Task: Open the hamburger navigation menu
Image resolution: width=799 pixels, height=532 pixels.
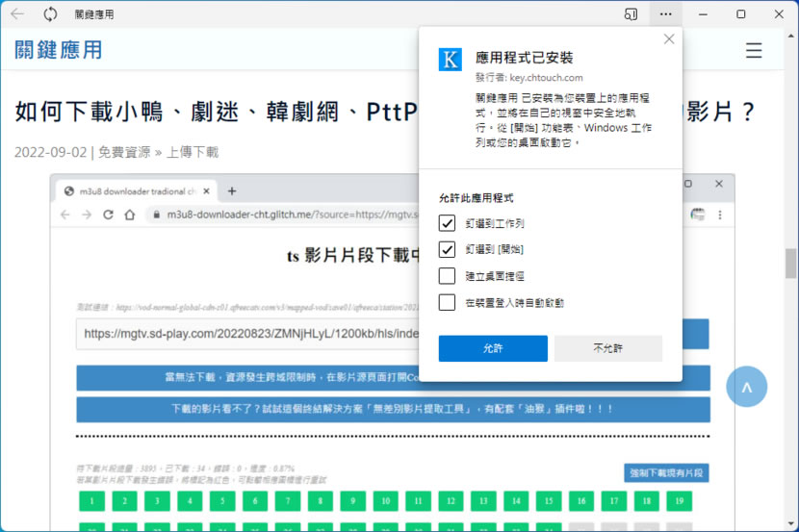Action: pyautogui.click(x=754, y=51)
